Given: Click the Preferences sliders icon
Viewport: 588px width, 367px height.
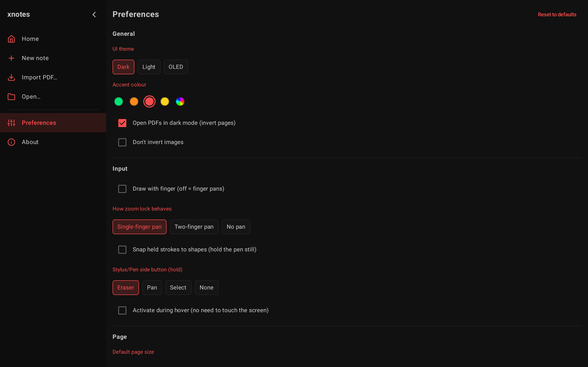Looking at the screenshot, I should pyautogui.click(x=11, y=123).
